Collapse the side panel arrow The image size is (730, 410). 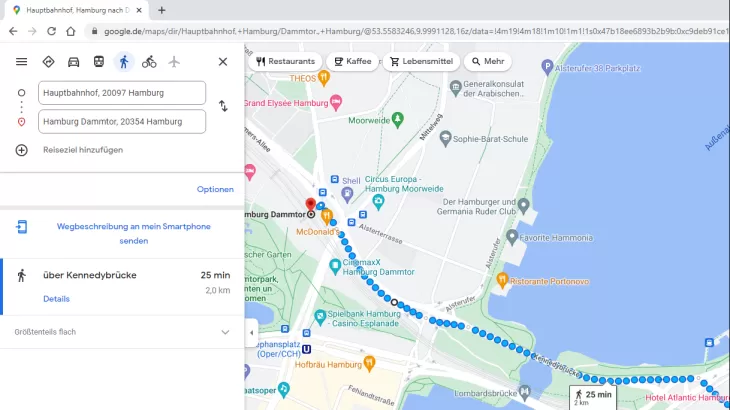251,332
